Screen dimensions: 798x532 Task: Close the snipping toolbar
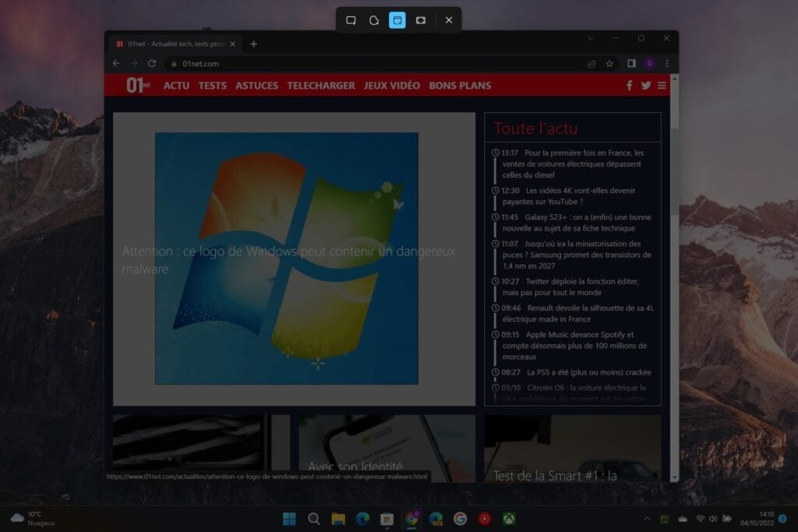pyautogui.click(x=448, y=20)
